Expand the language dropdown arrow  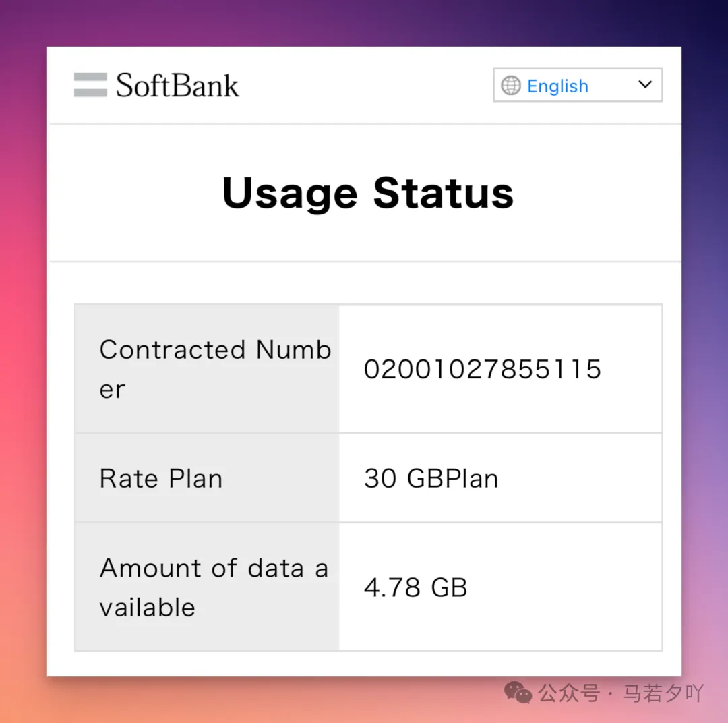[x=645, y=85]
